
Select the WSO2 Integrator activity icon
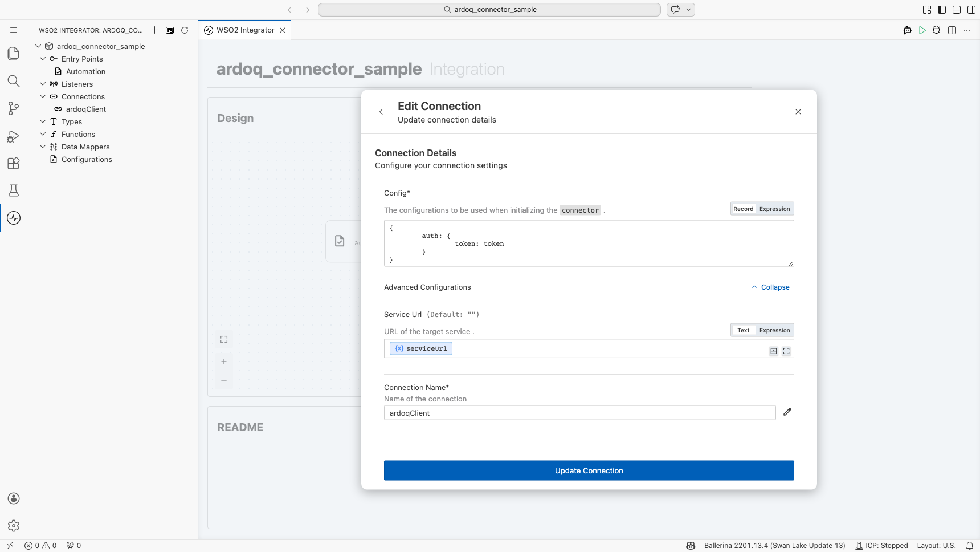point(14,218)
